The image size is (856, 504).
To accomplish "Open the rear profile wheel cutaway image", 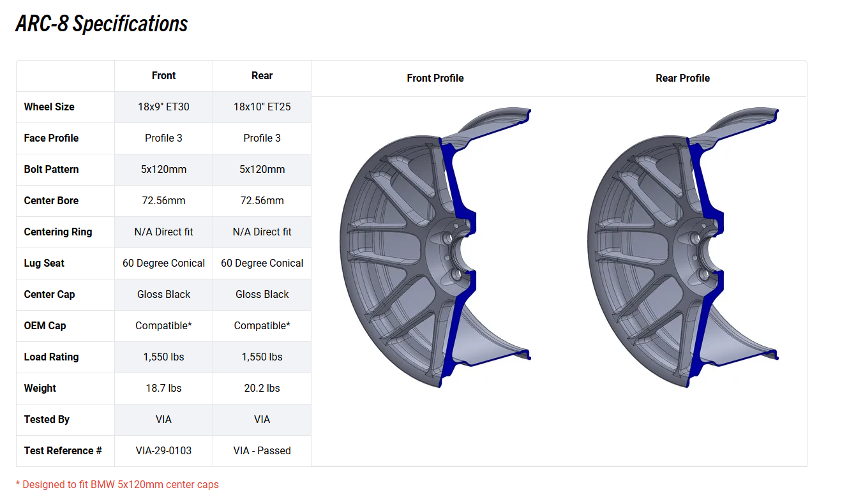I will click(683, 248).
